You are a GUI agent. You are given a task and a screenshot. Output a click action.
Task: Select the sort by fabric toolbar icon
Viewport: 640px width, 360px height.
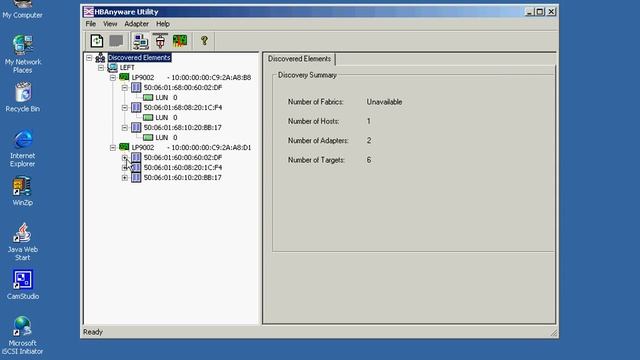pyautogui.click(x=160, y=41)
